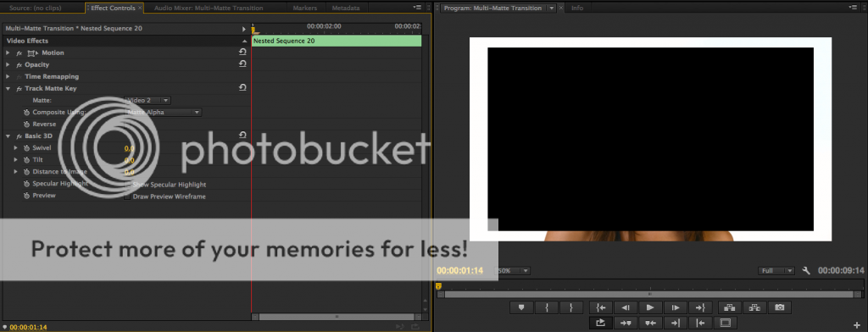Open the Full playback resolution dropdown
Viewport: 868px width, 332px height.
pos(776,271)
